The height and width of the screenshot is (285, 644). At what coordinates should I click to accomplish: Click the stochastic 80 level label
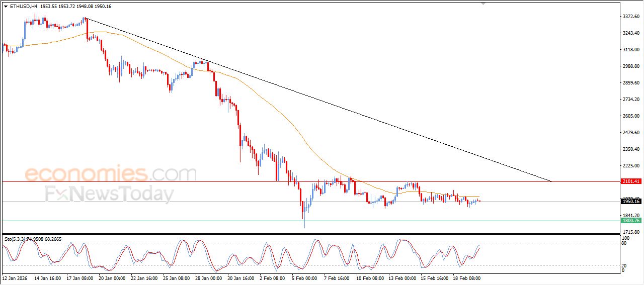click(624, 243)
